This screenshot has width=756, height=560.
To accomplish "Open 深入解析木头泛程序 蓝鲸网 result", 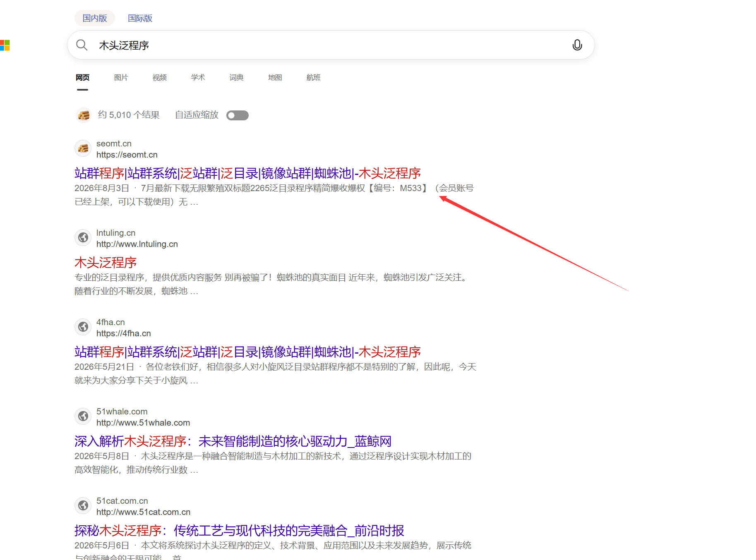I will click(x=233, y=441).
